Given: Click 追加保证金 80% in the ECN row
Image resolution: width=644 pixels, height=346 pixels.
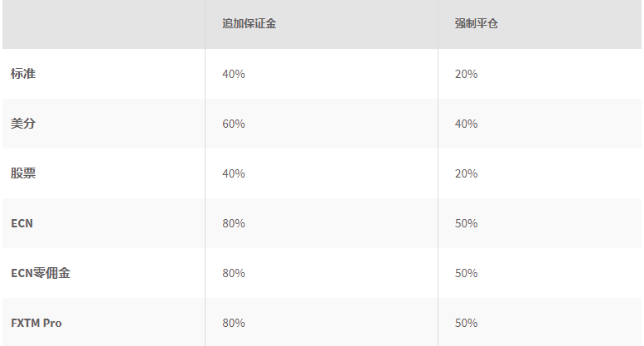Looking at the screenshot, I should (234, 223).
